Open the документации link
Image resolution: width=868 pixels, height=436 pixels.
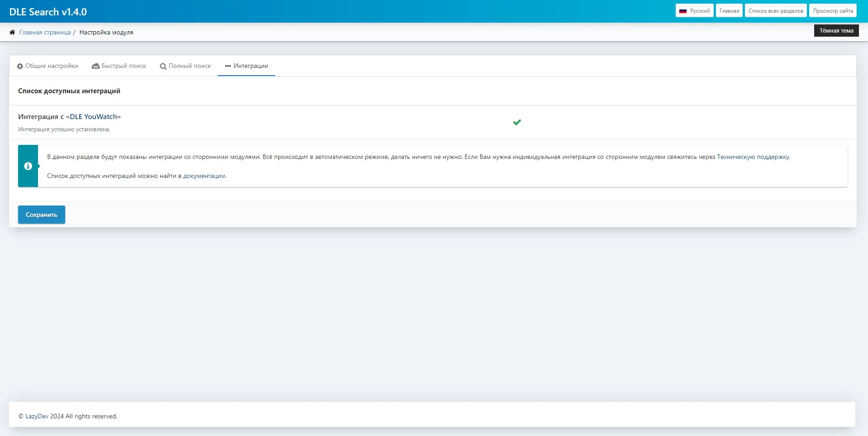204,176
